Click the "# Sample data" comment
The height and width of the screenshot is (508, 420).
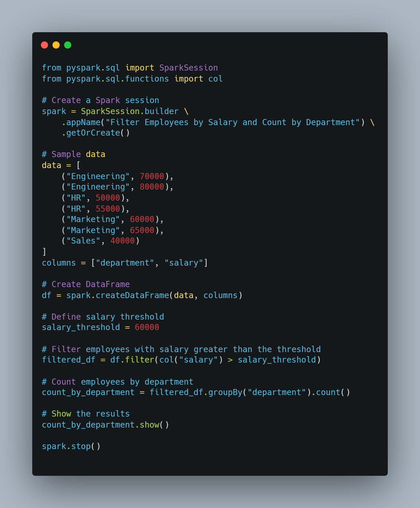tap(73, 154)
